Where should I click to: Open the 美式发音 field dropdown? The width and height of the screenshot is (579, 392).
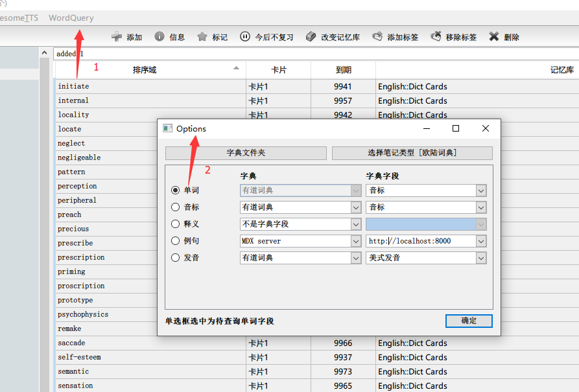coord(480,258)
